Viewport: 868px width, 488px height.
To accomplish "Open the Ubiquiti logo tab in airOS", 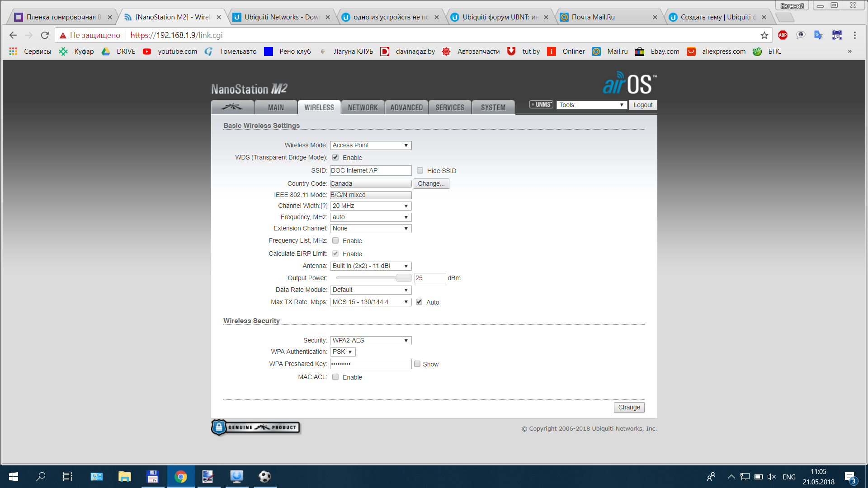I will click(x=232, y=107).
